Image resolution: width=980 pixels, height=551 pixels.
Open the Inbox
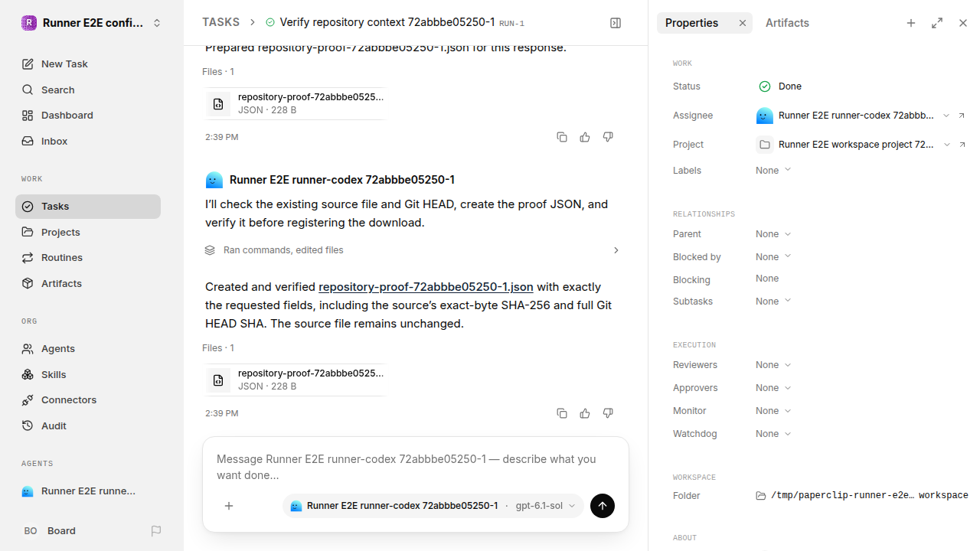[x=88, y=141]
